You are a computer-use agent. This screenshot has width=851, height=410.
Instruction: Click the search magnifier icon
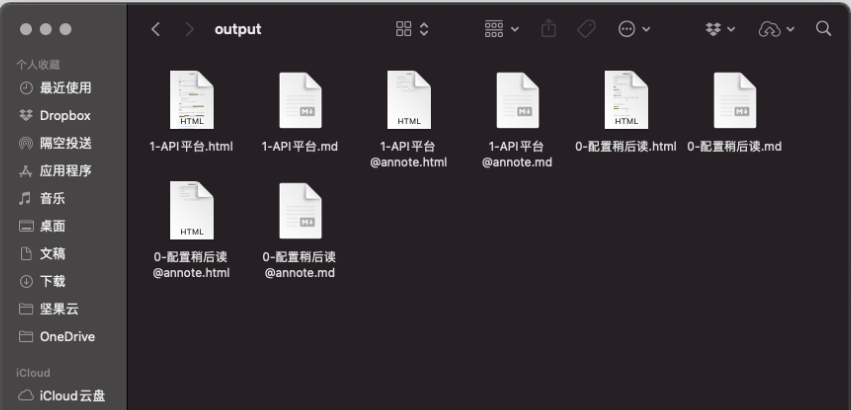coord(823,29)
